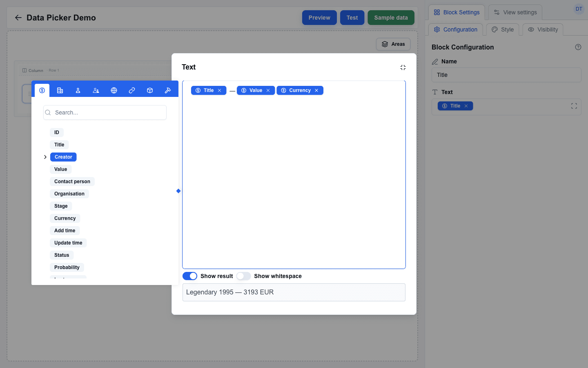Remove the Title token in the Text editor
Image resolution: width=588 pixels, height=368 pixels.
click(220, 90)
